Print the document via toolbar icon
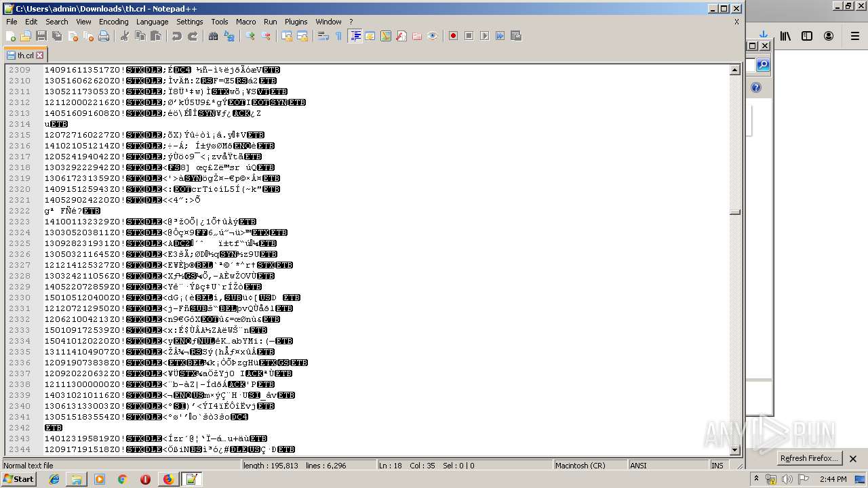The width and height of the screenshot is (868, 488). pyautogui.click(x=104, y=36)
